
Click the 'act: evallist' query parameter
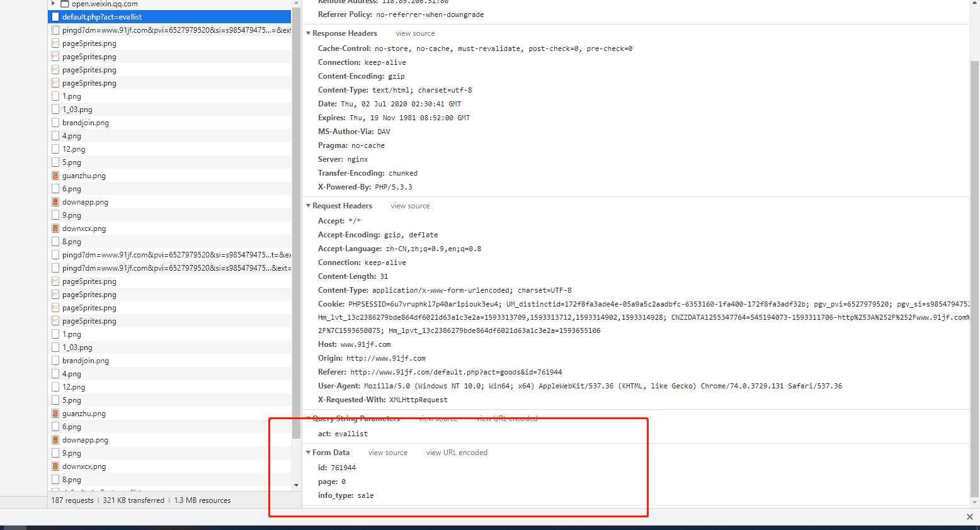(343, 434)
